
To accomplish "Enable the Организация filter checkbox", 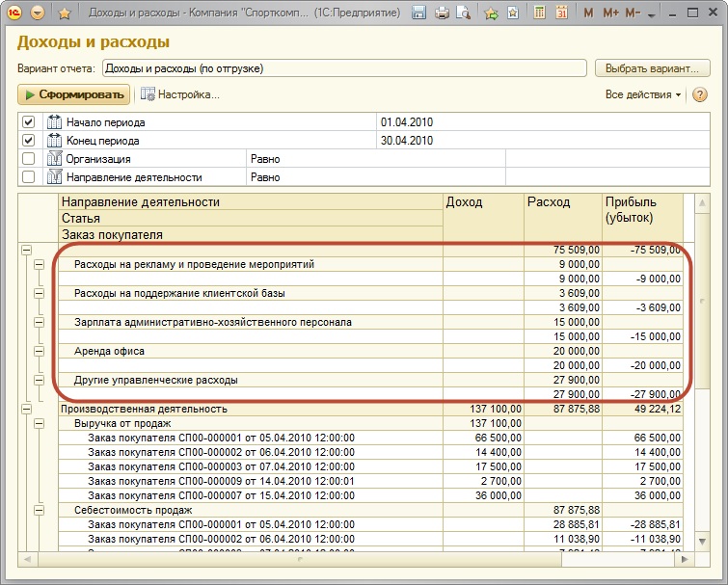I will 28,159.
